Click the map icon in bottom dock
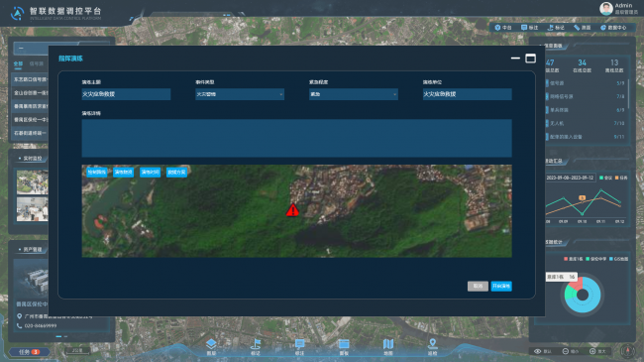This screenshot has width=644, height=362. click(x=388, y=343)
